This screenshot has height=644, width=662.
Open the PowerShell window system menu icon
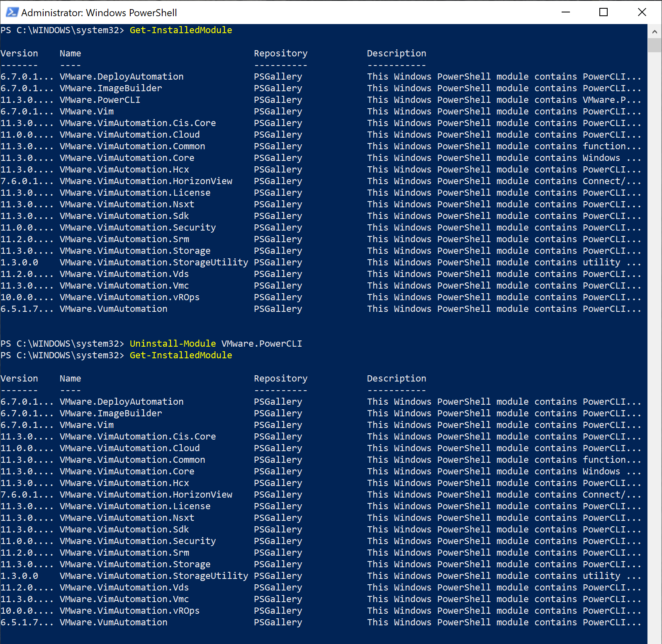12,12
